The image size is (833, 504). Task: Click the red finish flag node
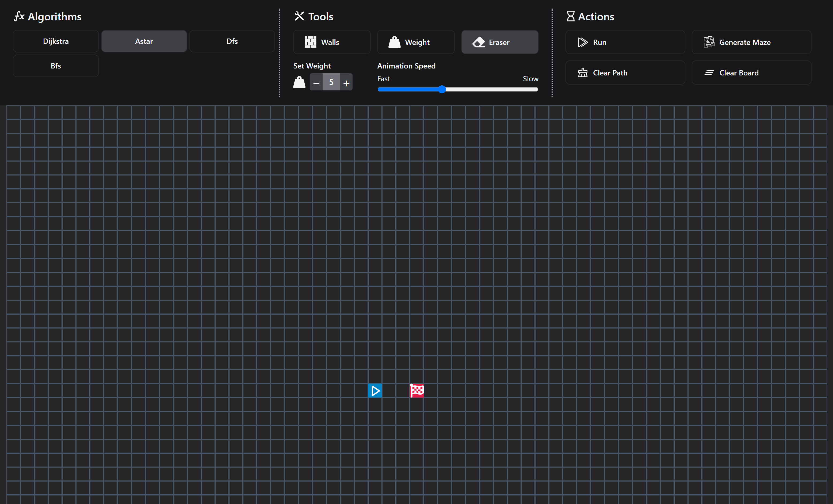pos(417,391)
